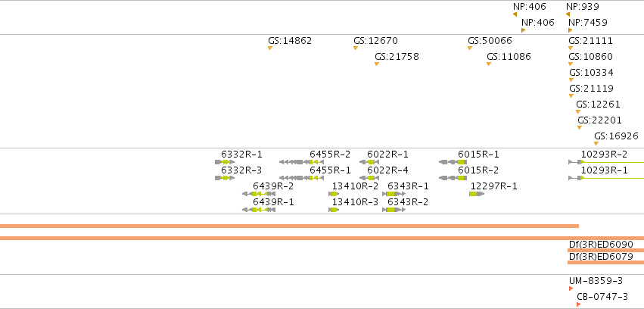Select the orange deficiency bar ending before Df(3R)ED6090
The image size is (644, 309).
click(289, 226)
